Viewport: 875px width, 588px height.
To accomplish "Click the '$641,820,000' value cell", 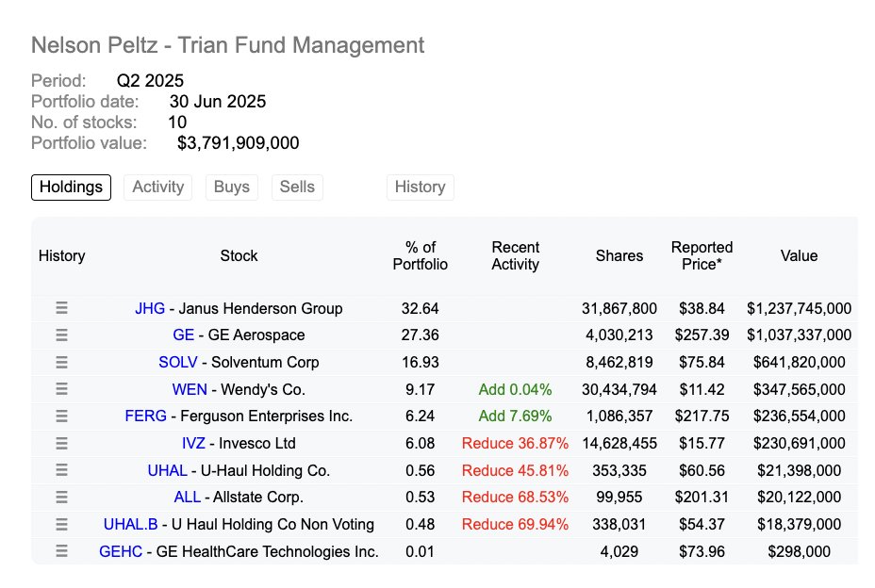I will (800, 362).
